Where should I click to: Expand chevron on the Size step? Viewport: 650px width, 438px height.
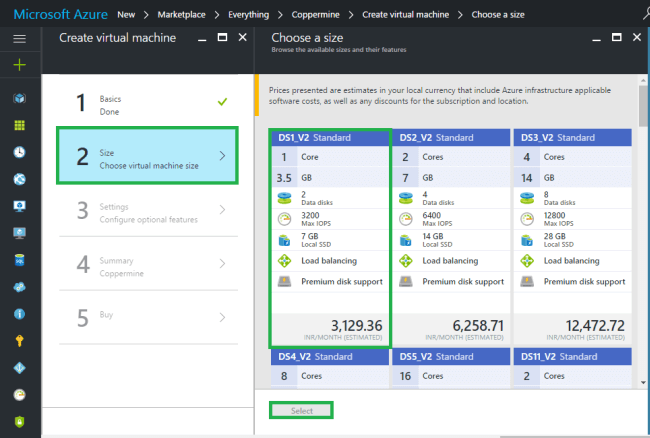pos(223,156)
